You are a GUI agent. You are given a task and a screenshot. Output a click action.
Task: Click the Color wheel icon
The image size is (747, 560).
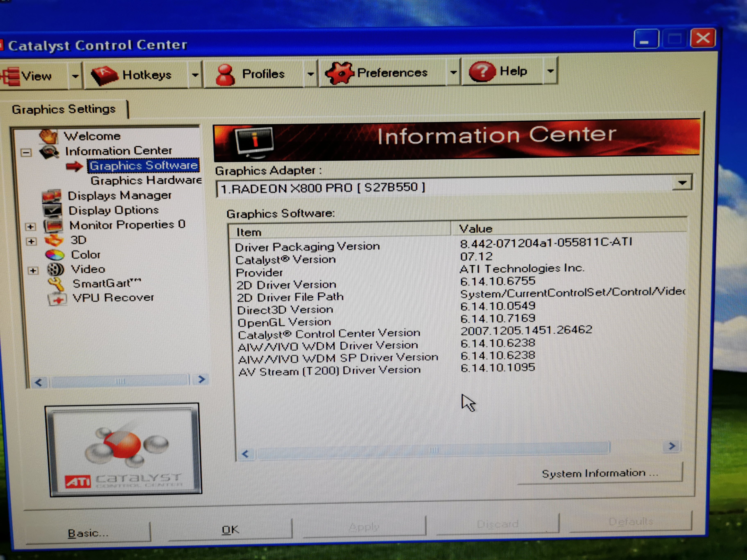55,255
